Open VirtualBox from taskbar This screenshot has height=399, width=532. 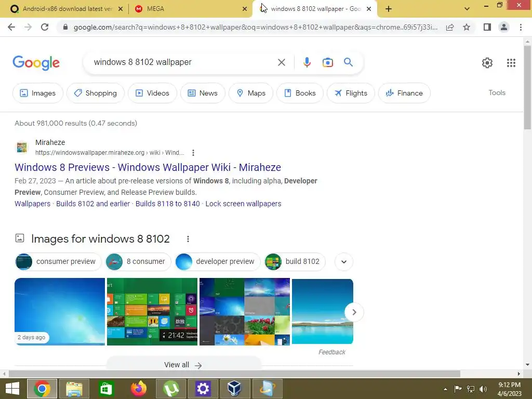click(x=235, y=389)
